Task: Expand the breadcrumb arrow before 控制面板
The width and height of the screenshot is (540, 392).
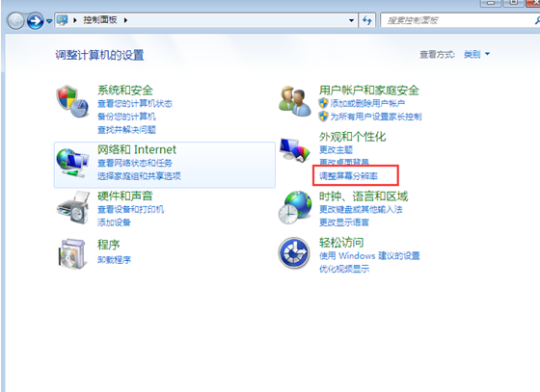Action: tap(75, 20)
